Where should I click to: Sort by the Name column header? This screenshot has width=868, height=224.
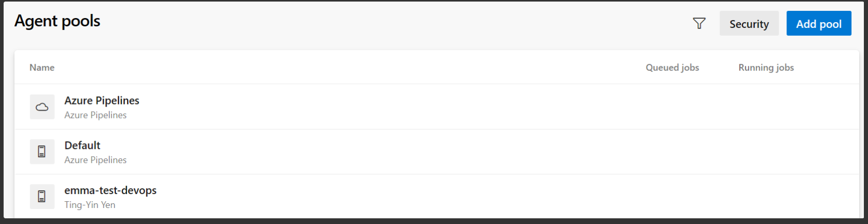click(42, 68)
